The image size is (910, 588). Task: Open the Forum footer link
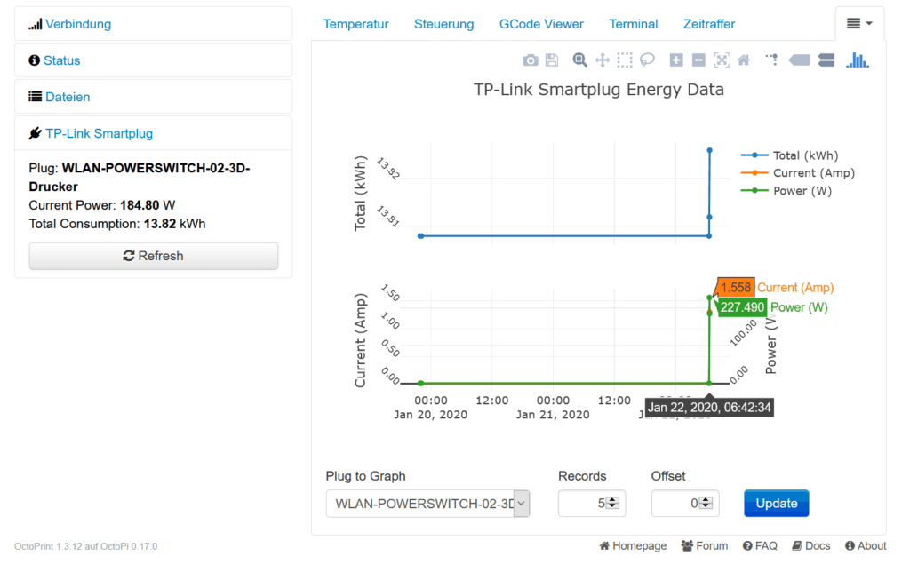705,545
